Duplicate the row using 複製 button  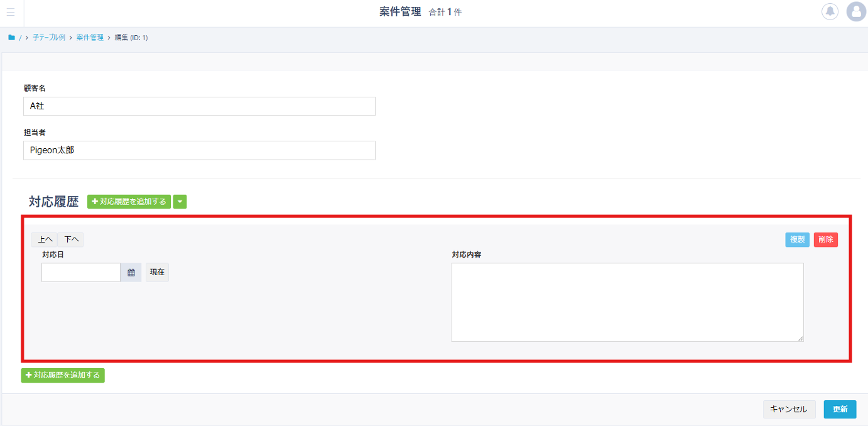pyautogui.click(x=797, y=239)
